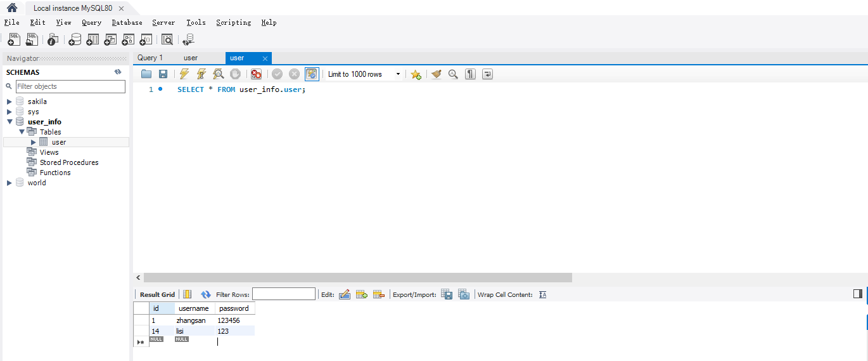Click the create new function icon
The image size is (868, 361).
pyautogui.click(x=146, y=39)
